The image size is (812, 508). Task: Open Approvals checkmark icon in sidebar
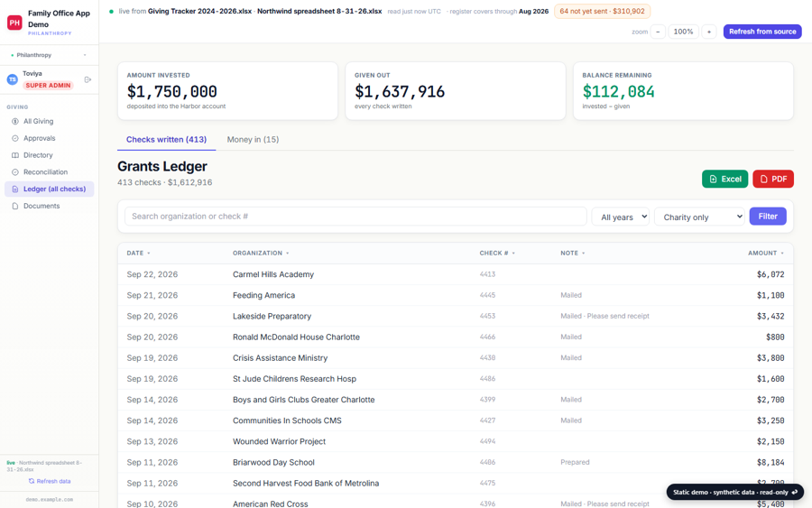[15, 138]
